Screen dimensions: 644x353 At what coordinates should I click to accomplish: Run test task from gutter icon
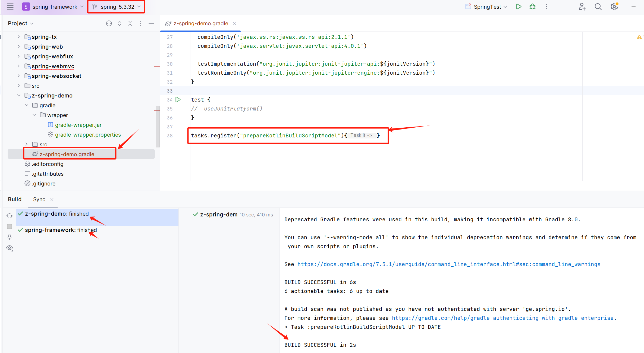[x=178, y=100]
